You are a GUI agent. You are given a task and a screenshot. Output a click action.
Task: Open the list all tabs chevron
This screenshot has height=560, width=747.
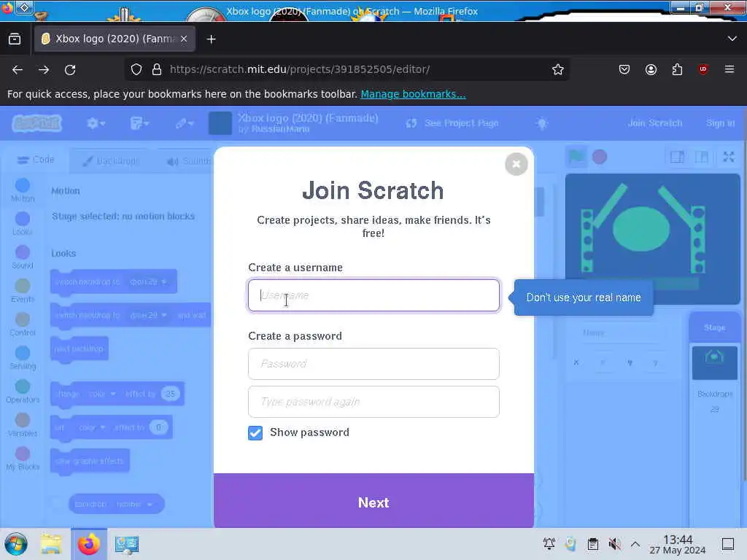[x=732, y=39]
